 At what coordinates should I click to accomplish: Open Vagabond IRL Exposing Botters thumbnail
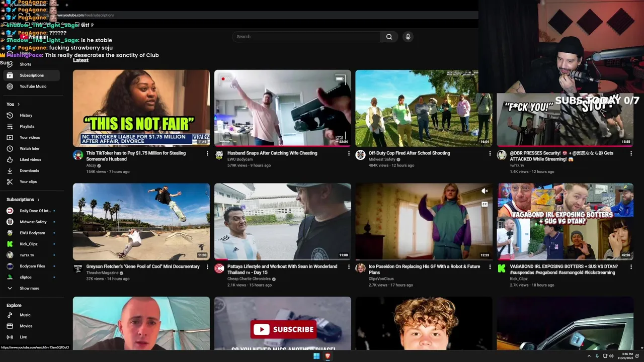pos(565,222)
